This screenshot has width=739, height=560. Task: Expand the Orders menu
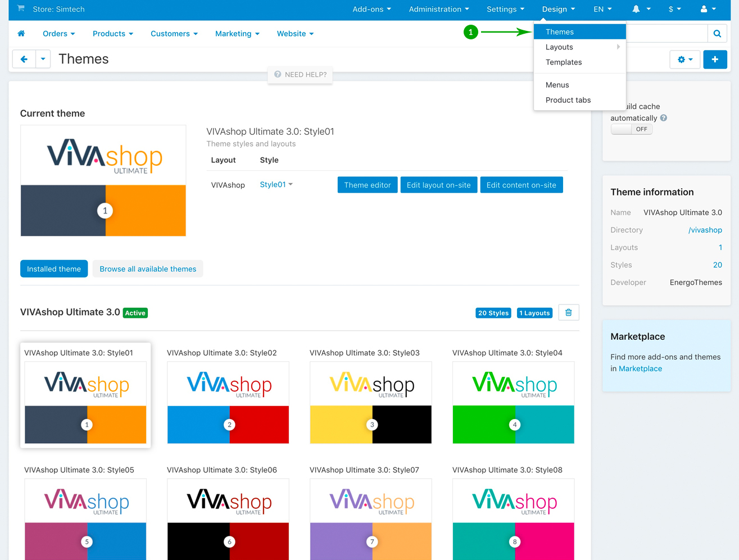[x=58, y=34]
